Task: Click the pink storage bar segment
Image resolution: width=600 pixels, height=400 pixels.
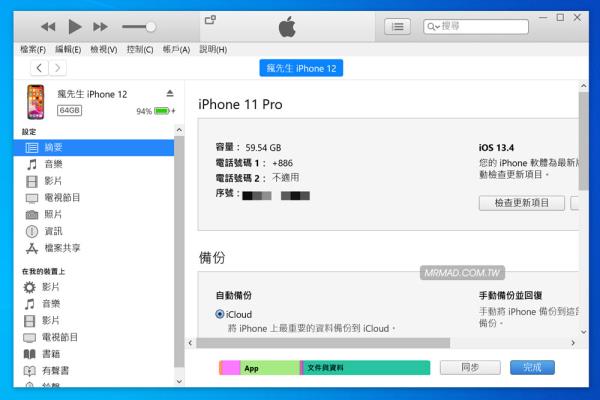Action: click(x=231, y=368)
